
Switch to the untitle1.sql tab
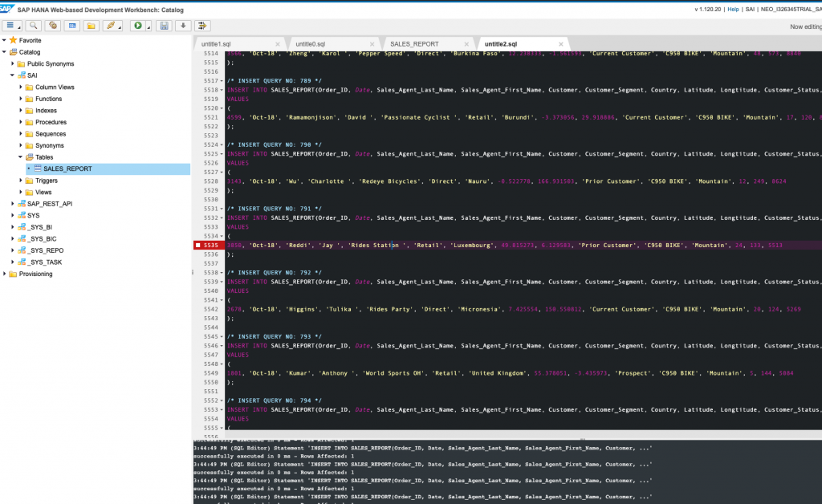tap(216, 44)
